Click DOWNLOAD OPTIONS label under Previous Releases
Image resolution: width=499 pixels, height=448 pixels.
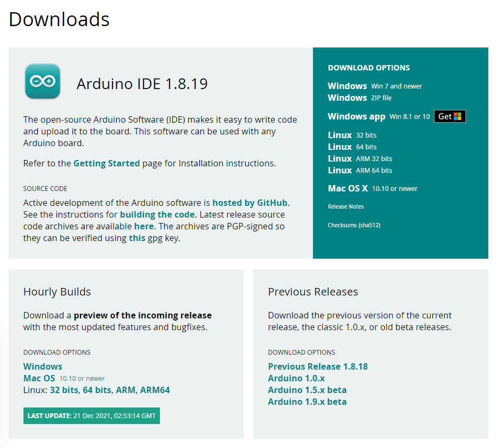pos(301,352)
